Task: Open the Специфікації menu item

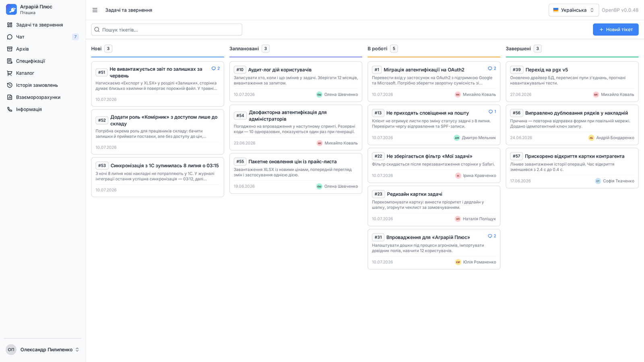Action: click(43, 61)
